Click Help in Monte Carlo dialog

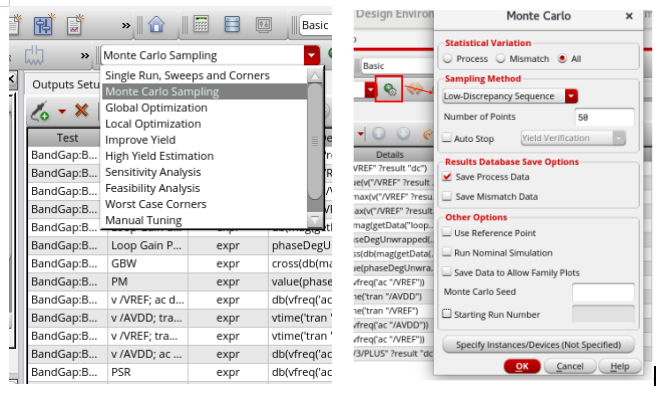pos(620,366)
